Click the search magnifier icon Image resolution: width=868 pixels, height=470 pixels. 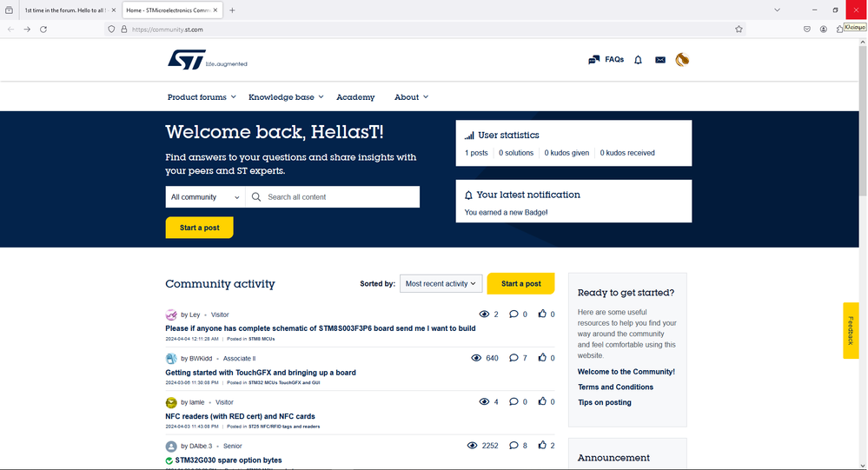[x=256, y=197]
